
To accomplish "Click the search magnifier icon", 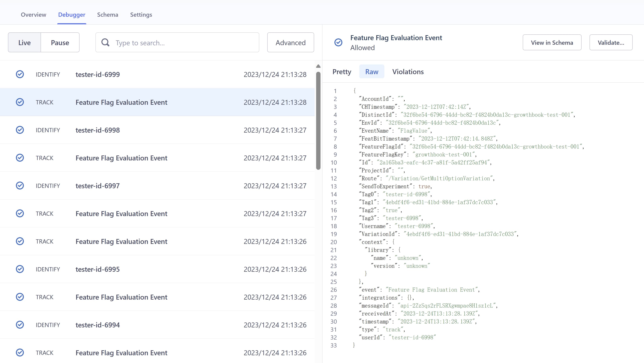I will 105,43.
